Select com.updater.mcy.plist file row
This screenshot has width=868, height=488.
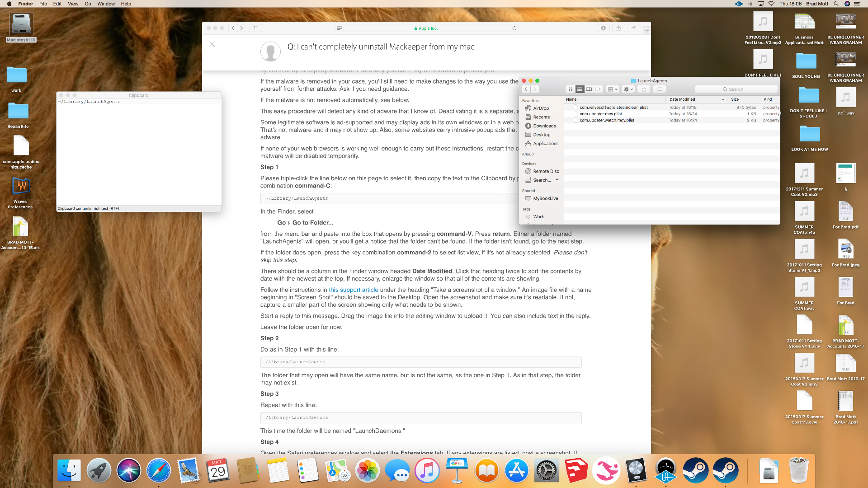[601, 114]
